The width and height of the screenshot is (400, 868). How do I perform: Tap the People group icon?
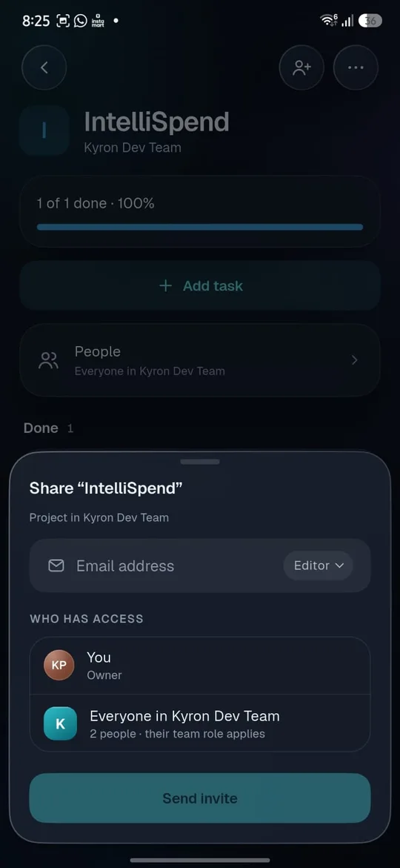[49, 360]
